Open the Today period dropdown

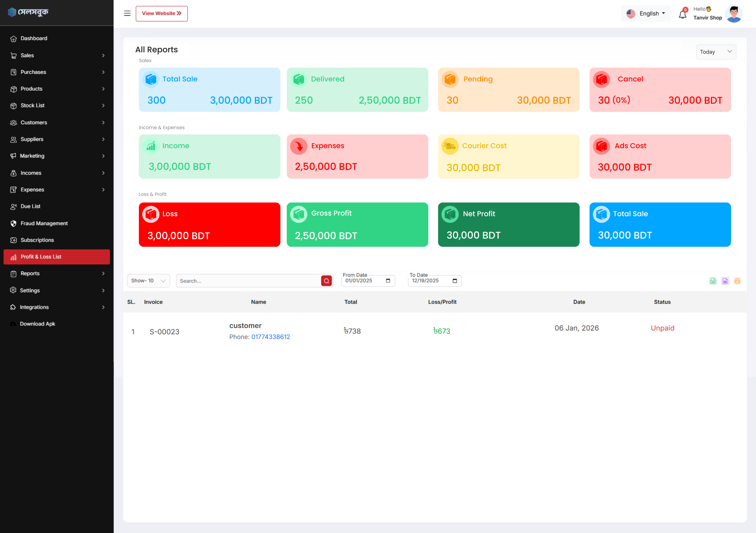coord(716,52)
